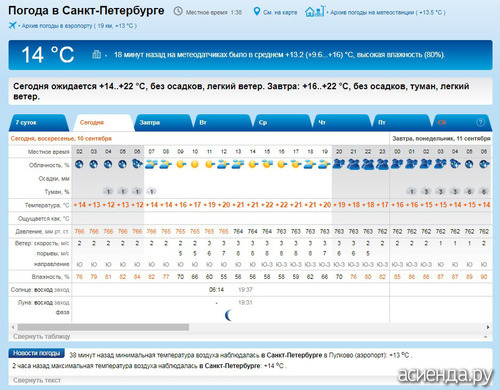Collapse news via Свернуть текст link
The width and height of the screenshot is (500, 390).
[x=37, y=380]
